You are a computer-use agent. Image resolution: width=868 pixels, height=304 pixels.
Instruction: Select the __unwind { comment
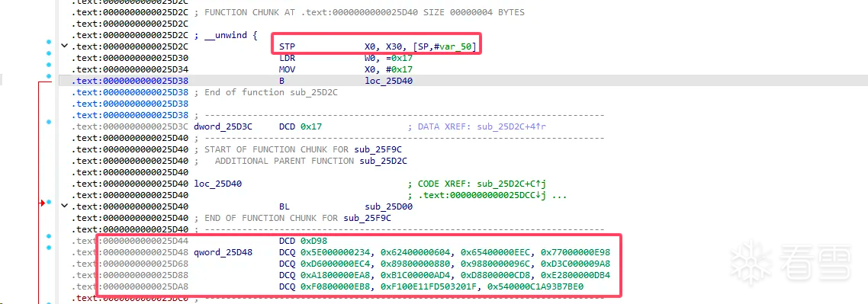(x=226, y=35)
